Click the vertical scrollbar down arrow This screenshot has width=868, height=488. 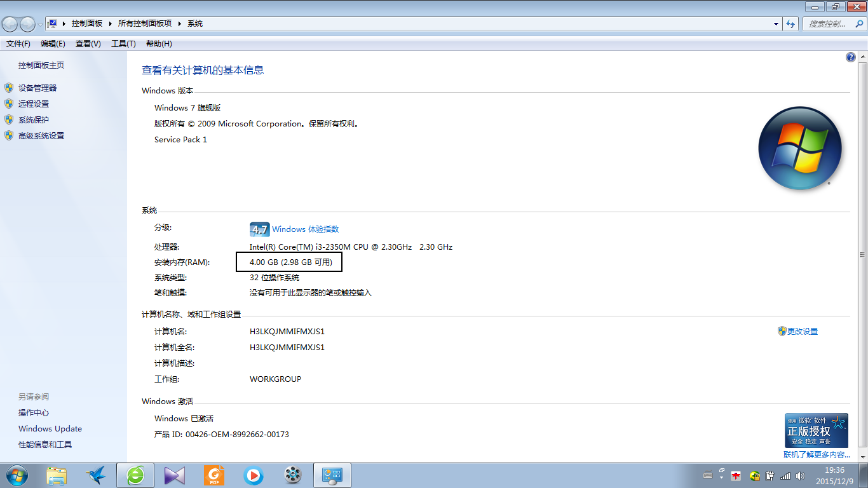(x=863, y=457)
